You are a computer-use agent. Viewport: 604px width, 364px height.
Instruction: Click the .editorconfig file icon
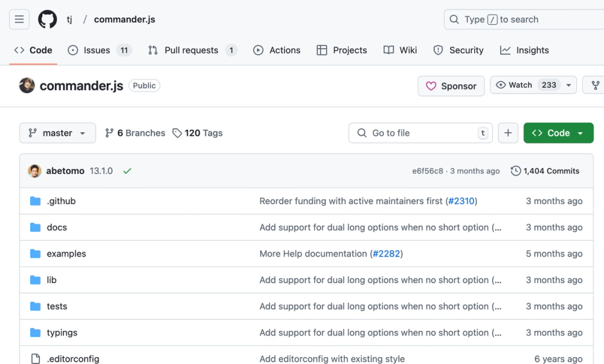[x=36, y=359]
